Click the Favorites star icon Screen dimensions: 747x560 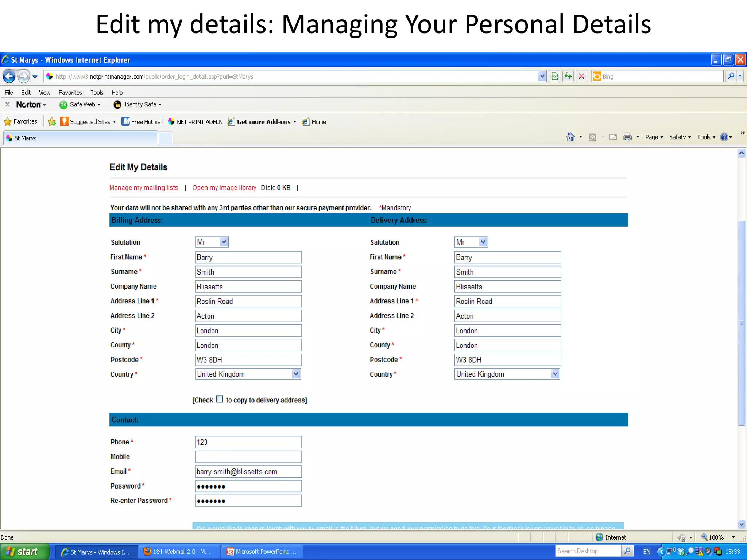pos(8,122)
